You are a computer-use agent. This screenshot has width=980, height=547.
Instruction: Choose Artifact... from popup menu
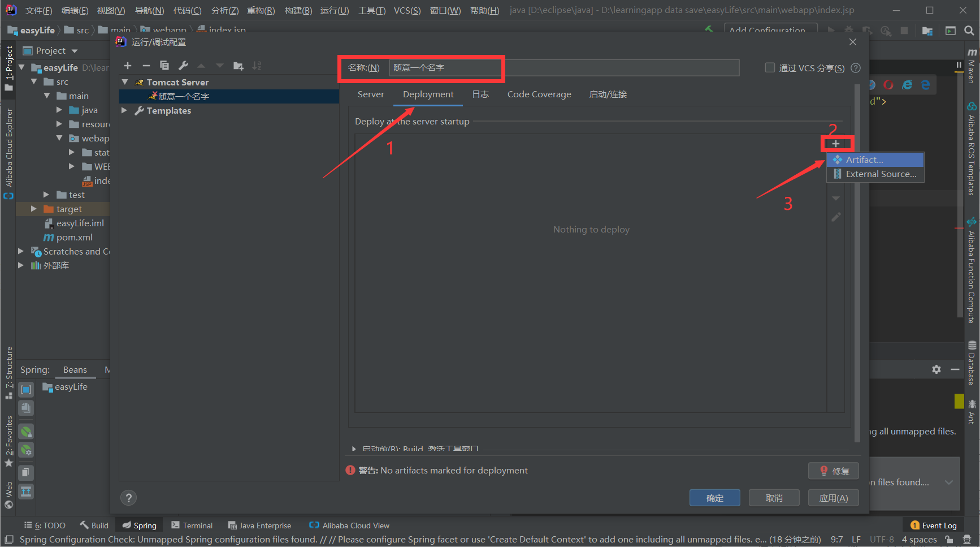pyautogui.click(x=875, y=160)
